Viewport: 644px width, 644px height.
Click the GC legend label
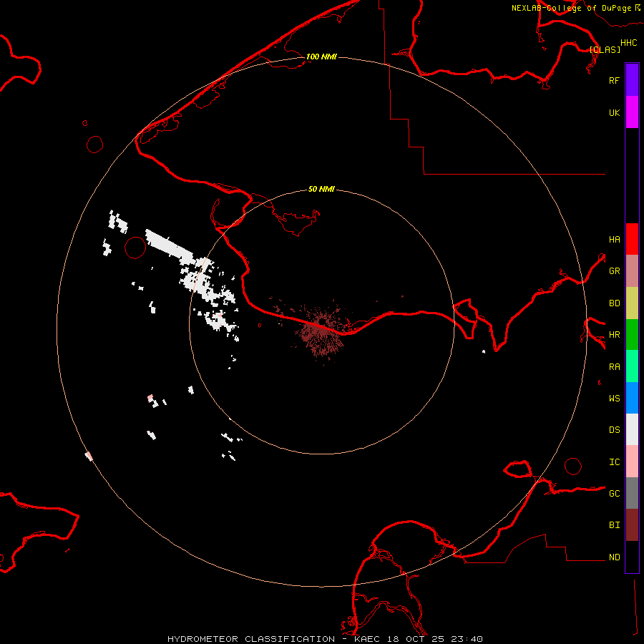click(x=614, y=494)
